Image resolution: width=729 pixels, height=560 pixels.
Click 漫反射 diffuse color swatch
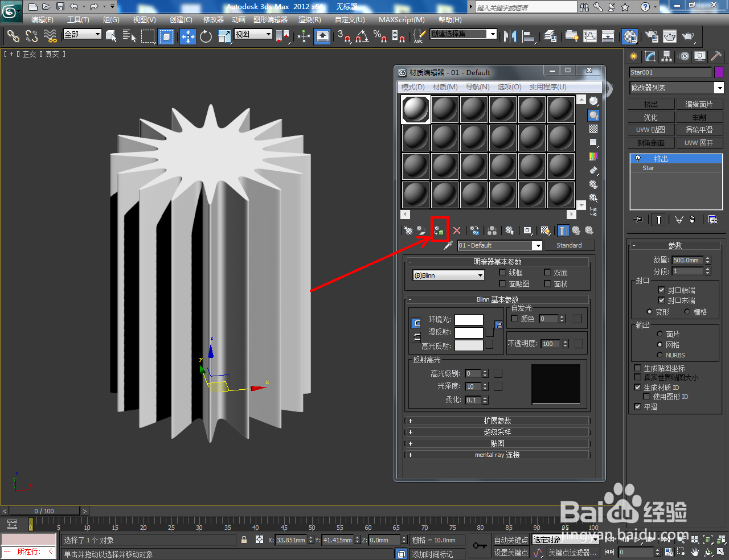[x=469, y=332]
